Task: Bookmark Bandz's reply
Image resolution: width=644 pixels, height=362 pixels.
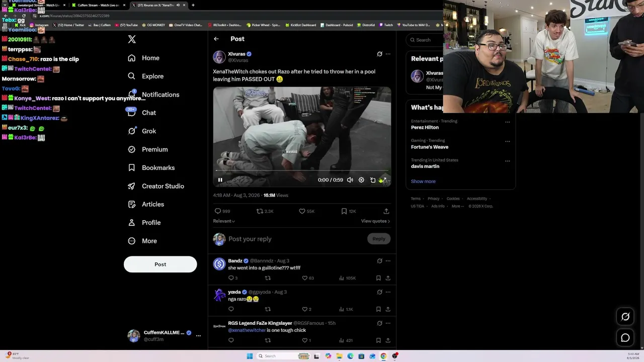Action: point(378,278)
